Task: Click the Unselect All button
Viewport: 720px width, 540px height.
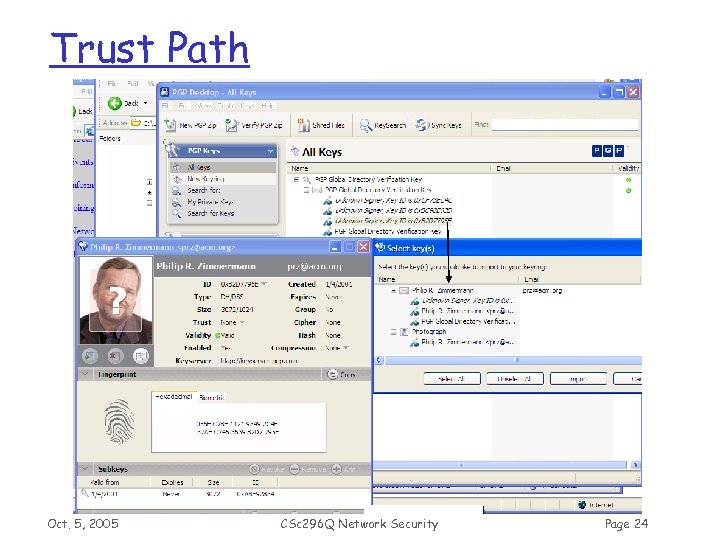Action: point(515,379)
